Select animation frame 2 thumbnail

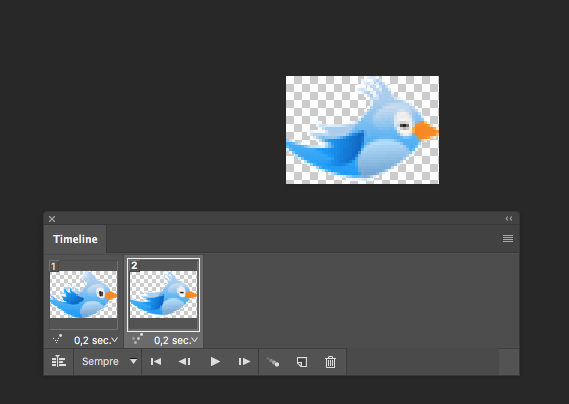coord(163,294)
